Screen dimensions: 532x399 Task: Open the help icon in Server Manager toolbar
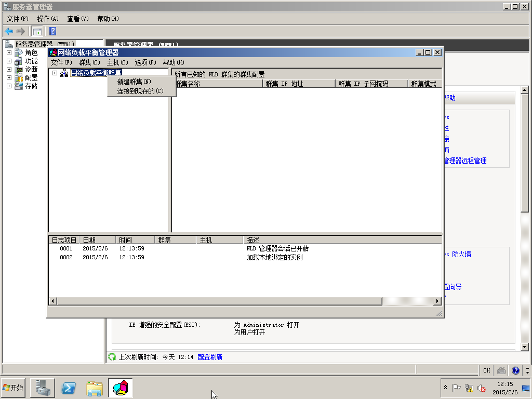coord(52,32)
